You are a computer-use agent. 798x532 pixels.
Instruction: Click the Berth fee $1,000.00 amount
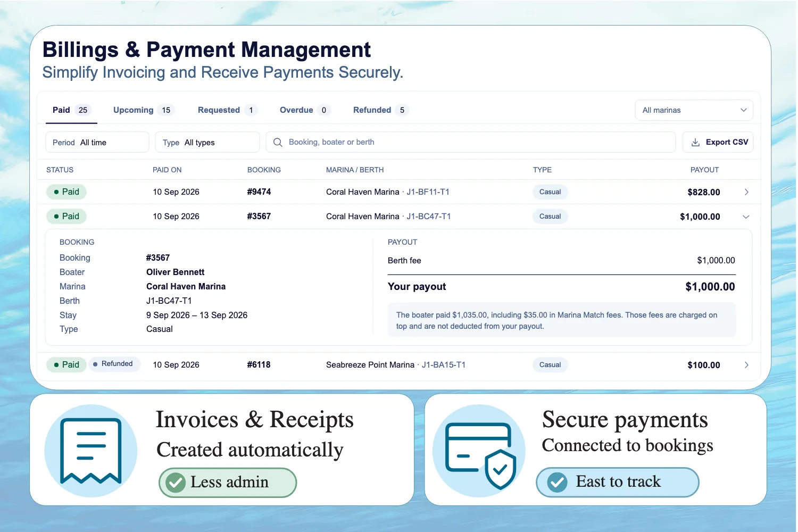(716, 261)
